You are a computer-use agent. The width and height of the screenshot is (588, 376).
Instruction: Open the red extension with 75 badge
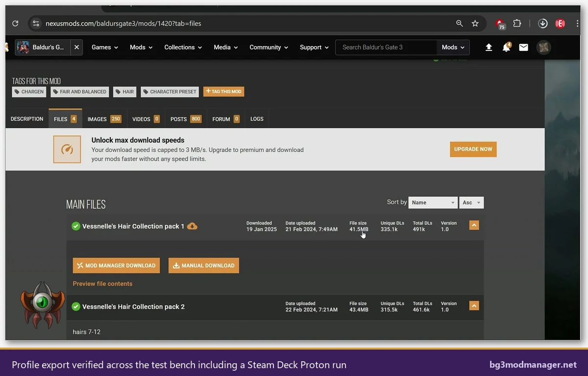tap(500, 24)
